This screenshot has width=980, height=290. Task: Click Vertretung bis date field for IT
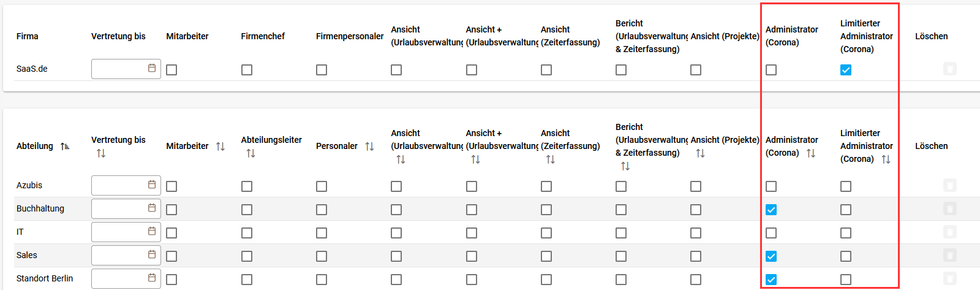(126, 232)
